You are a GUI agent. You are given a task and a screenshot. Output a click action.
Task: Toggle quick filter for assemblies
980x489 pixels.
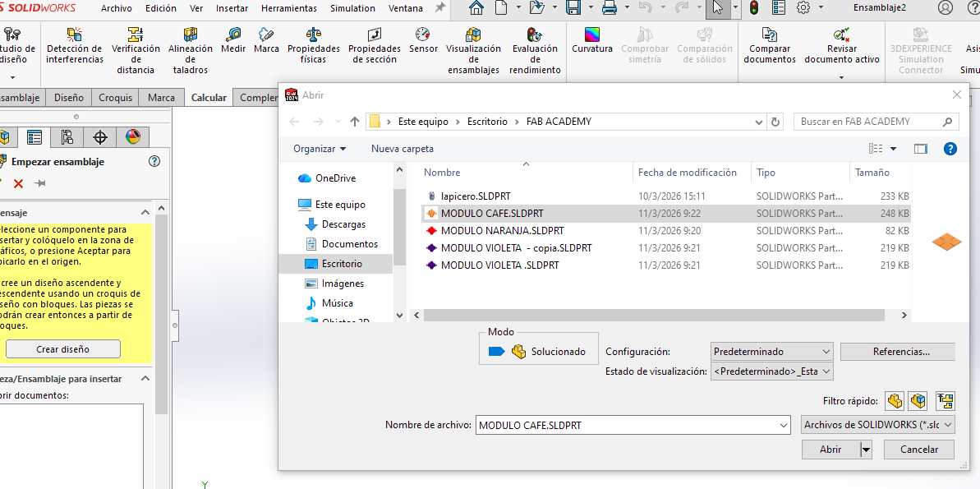pos(918,400)
